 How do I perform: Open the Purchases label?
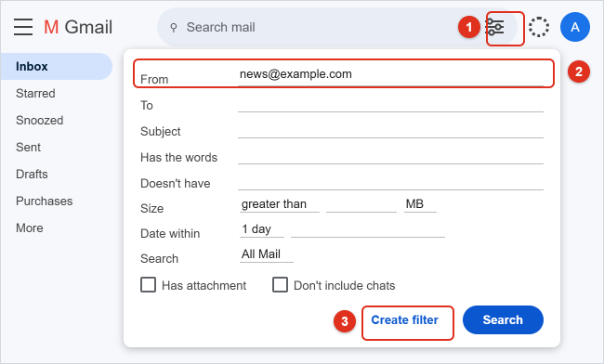44,201
